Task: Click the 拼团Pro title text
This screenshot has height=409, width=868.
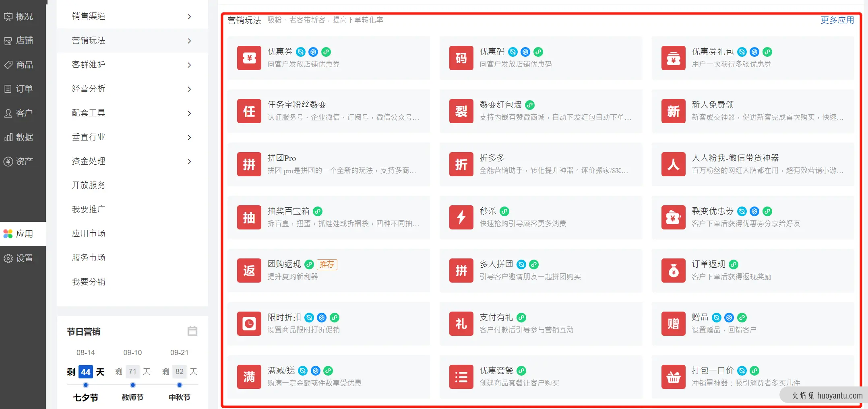Action: (282, 158)
